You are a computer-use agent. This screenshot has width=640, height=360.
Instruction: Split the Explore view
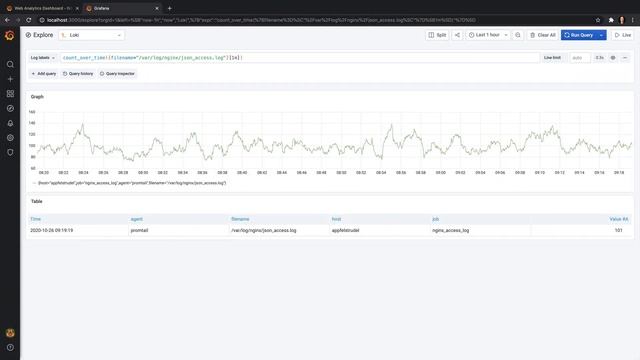click(437, 35)
